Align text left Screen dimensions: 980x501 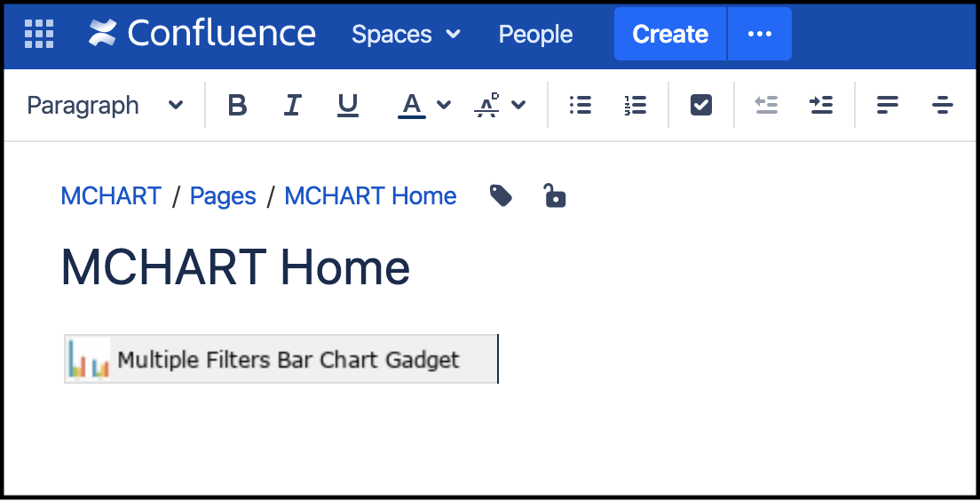point(887,106)
